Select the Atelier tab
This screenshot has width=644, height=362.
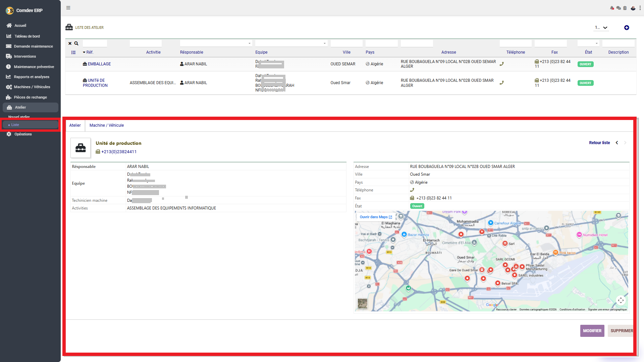tap(75, 125)
